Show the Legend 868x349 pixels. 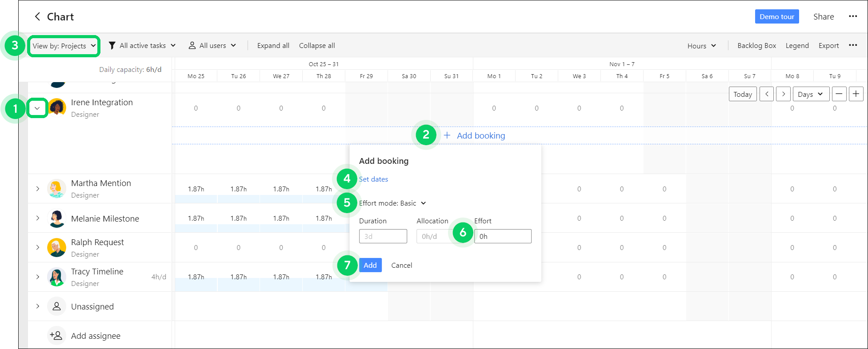(x=797, y=46)
